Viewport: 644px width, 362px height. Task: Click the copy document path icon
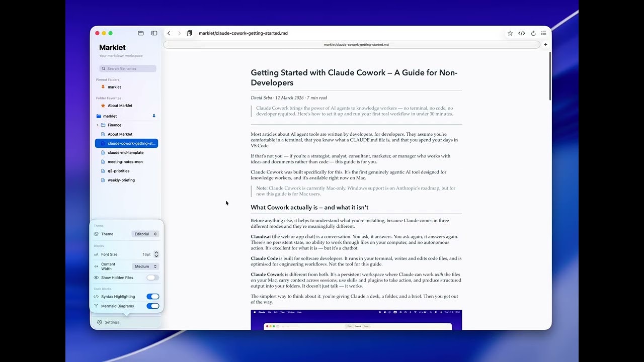(190, 33)
